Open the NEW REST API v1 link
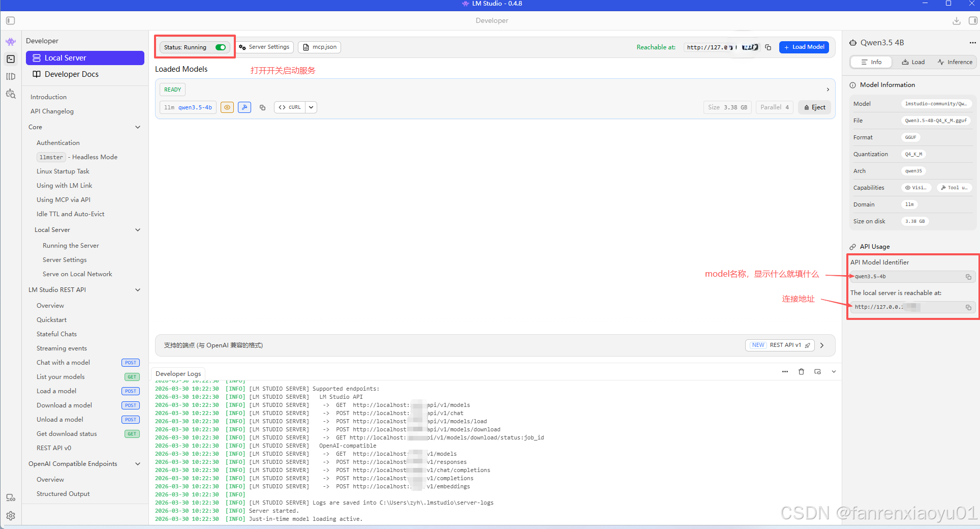 [x=780, y=345]
